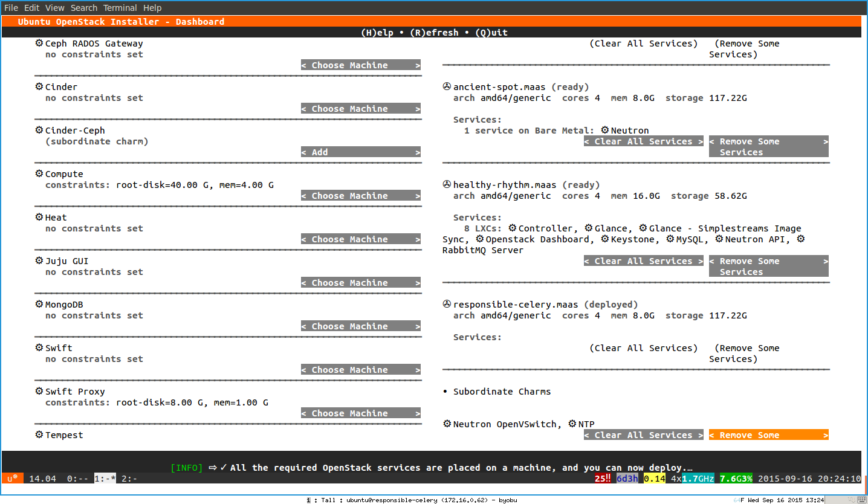Click the Swift Proxy constraints text
The width and height of the screenshot is (868, 504).
click(x=157, y=402)
